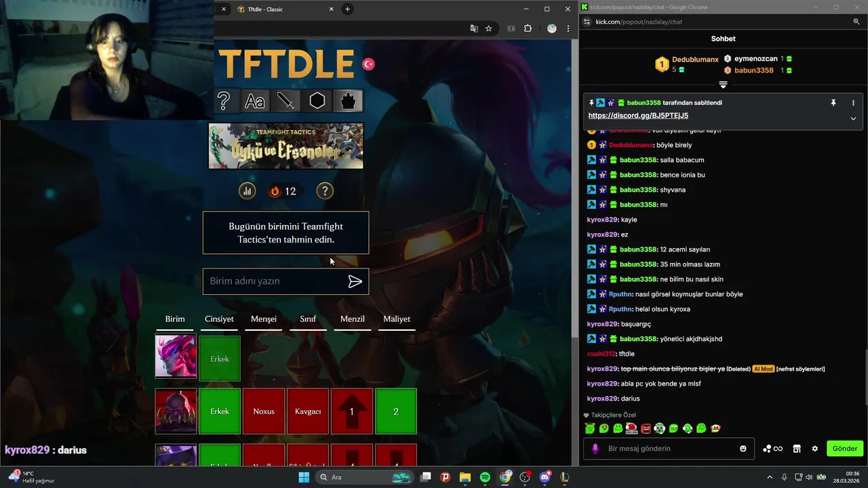868x488 pixels.
Task: Open the Windows Start menu
Action: (304, 477)
